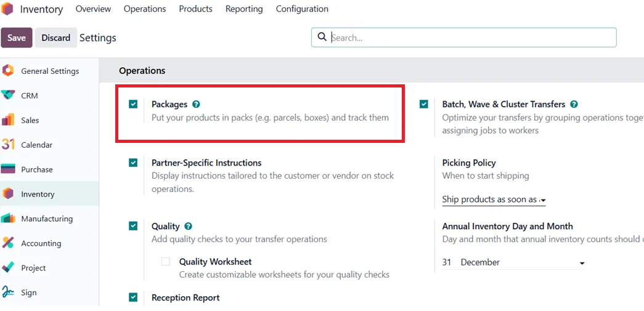Click the Discard button

coord(56,38)
